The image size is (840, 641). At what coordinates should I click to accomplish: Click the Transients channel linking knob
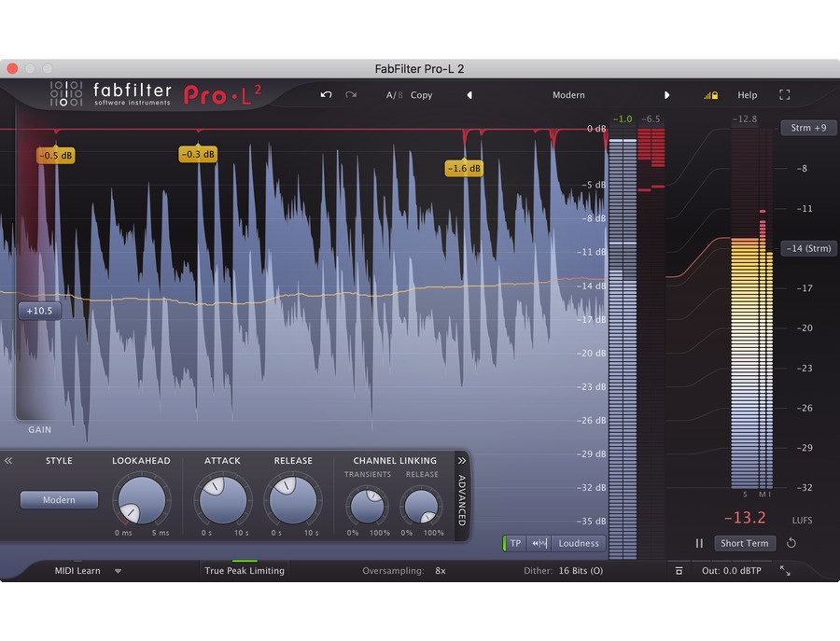(368, 506)
